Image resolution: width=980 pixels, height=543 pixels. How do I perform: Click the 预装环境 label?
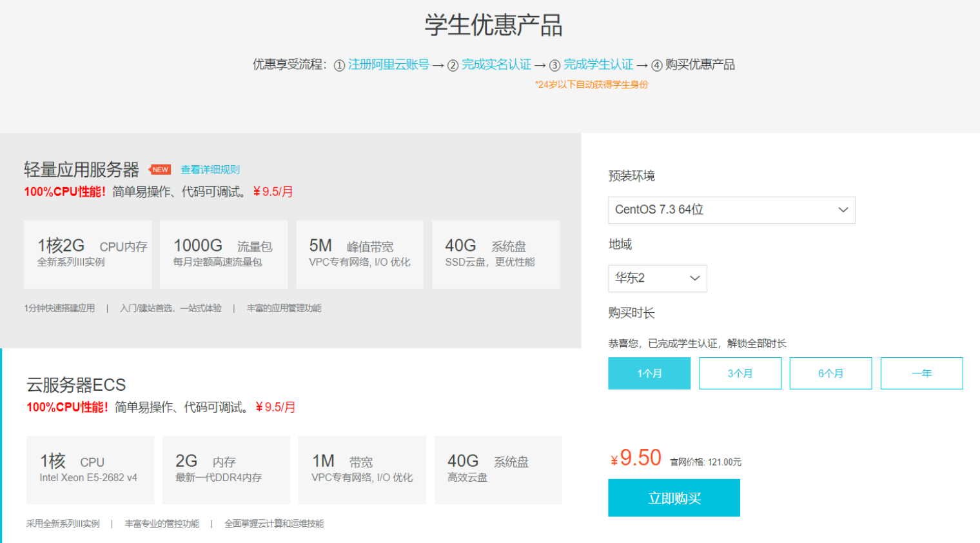(x=631, y=176)
